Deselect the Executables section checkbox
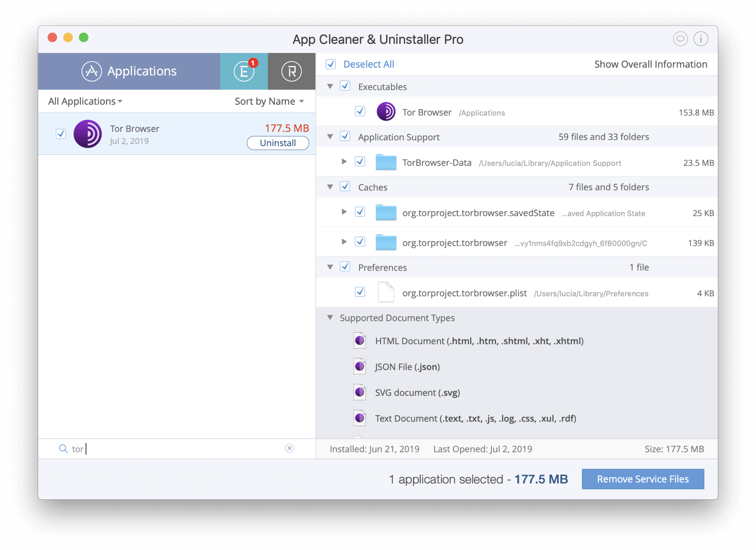The width and height of the screenshot is (756, 550). [345, 86]
